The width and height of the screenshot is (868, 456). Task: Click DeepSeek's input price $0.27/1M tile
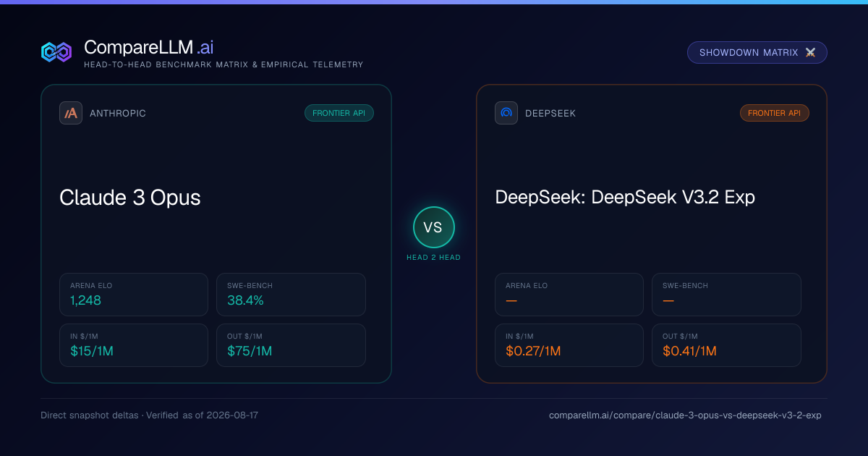pos(569,345)
